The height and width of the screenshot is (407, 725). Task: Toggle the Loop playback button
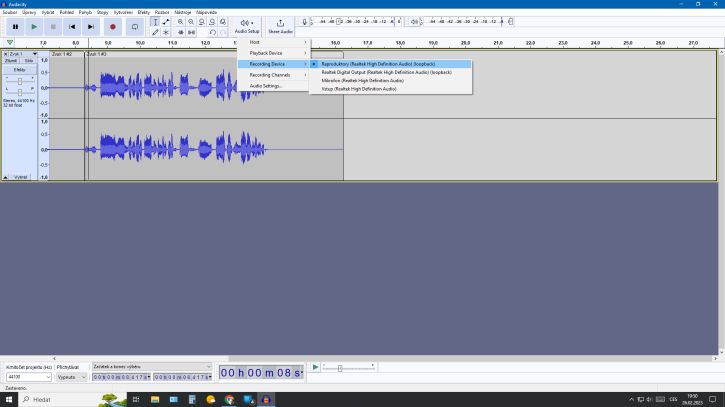coord(135,27)
